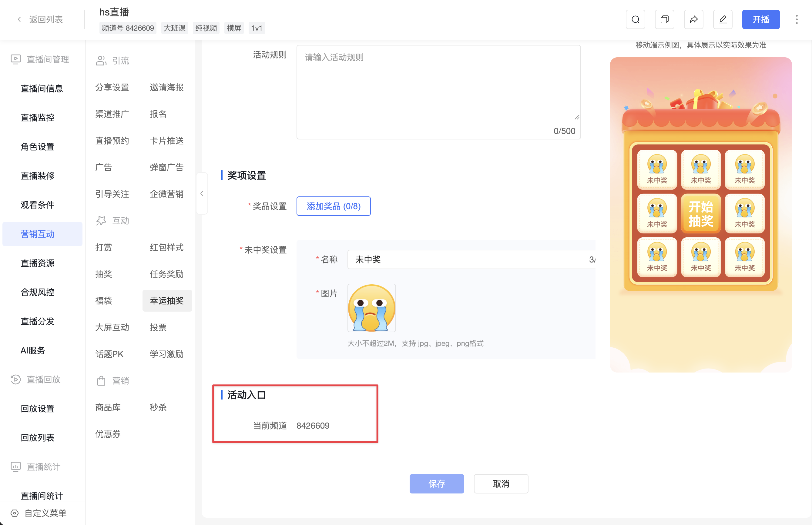Click the 直播间管理 section icon
This screenshot has width=812, height=525.
click(x=16, y=59)
